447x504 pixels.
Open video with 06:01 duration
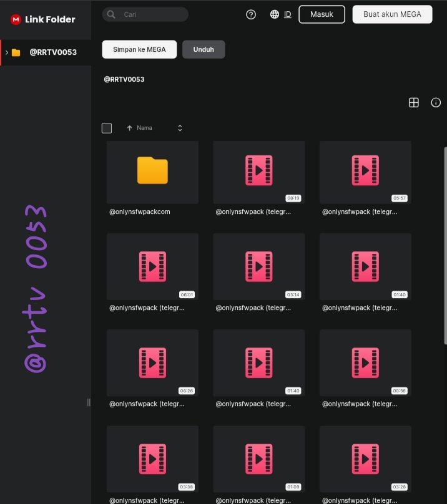point(152,267)
